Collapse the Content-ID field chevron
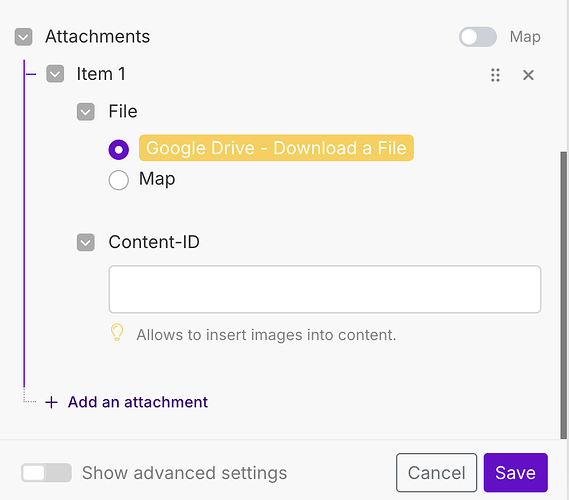The width and height of the screenshot is (569, 500). 86,242
